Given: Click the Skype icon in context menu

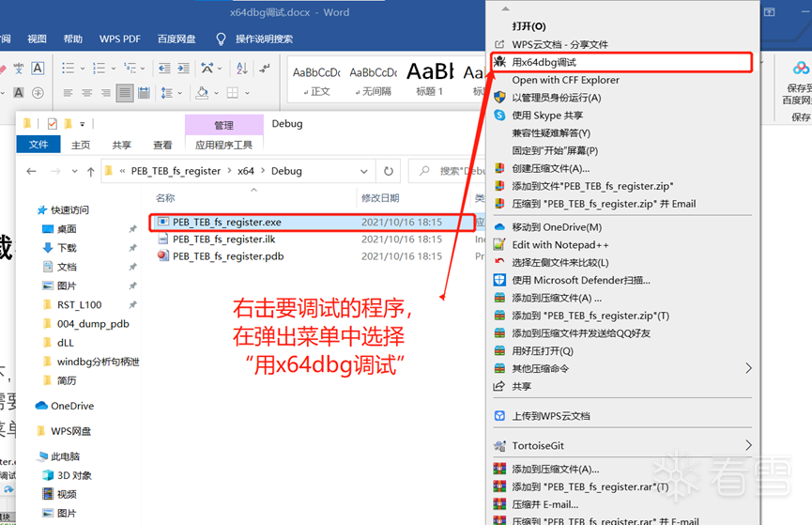Looking at the screenshot, I should (499, 116).
